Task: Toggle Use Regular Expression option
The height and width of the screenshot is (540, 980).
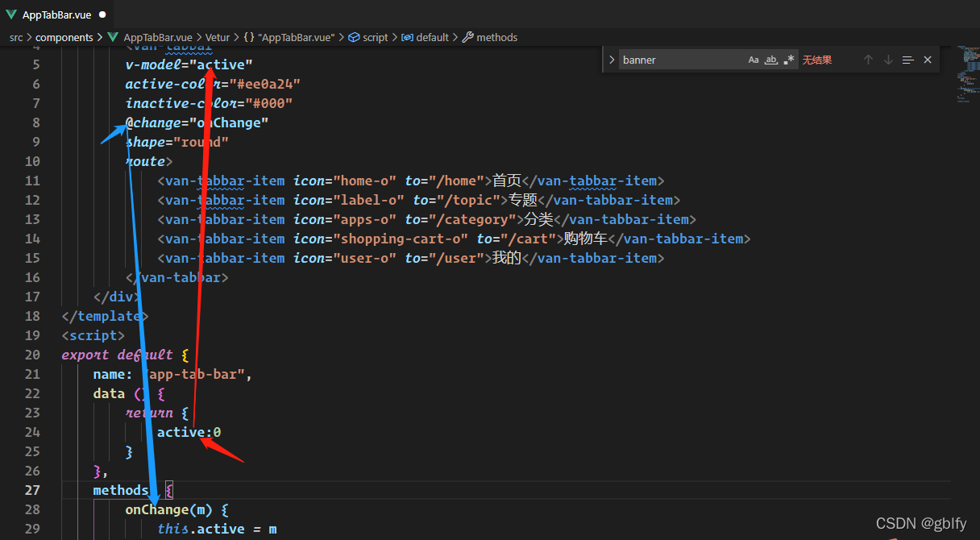Action: click(x=789, y=60)
